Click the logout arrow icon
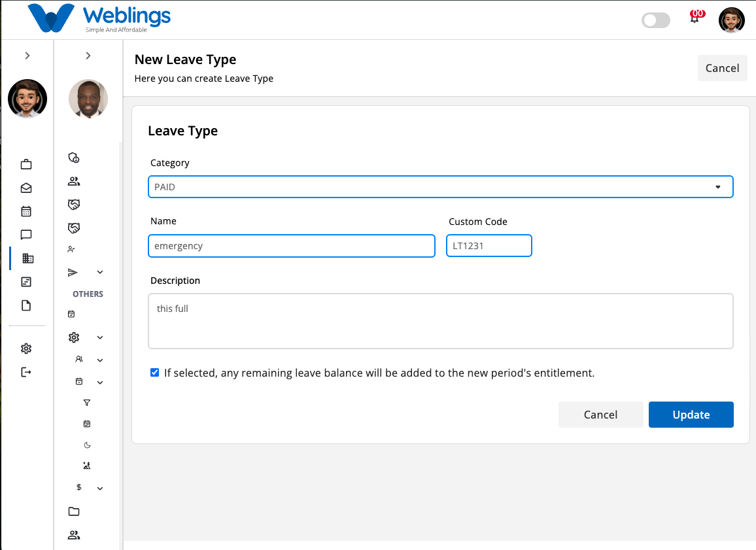The width and height of the screenshot is (756, 550). click(26, 372)
